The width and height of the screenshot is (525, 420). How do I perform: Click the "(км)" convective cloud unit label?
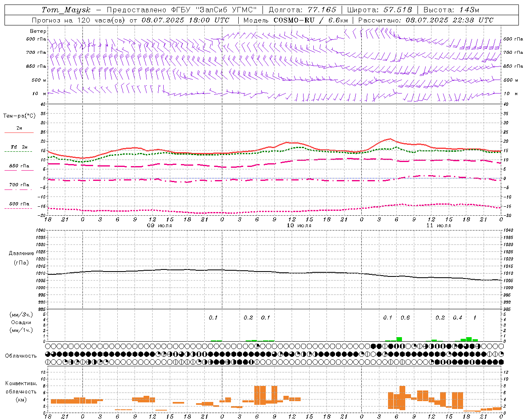click(21, 399)
